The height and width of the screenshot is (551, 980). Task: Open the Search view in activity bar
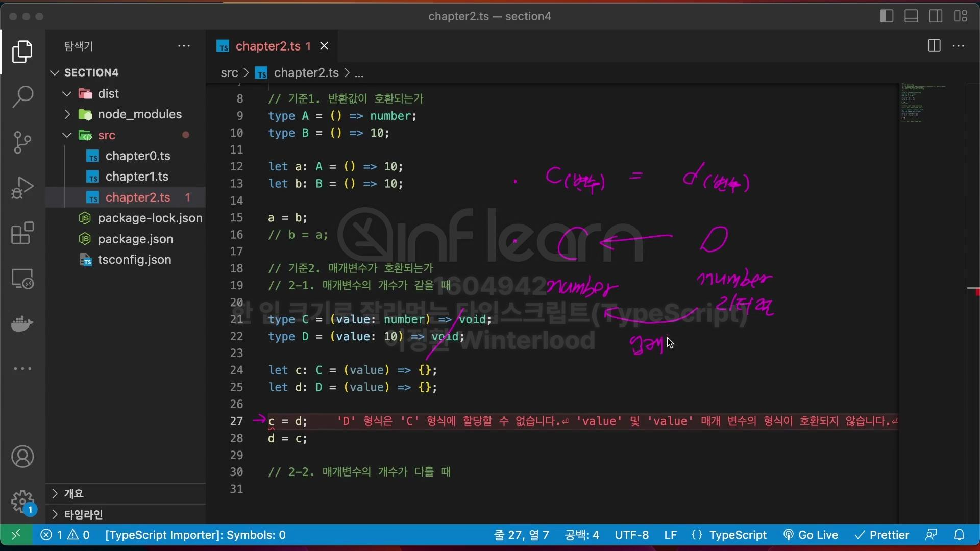pos(22,96)
